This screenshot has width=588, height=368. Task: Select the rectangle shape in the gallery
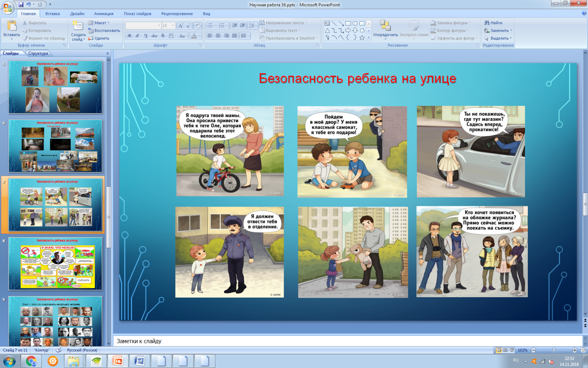click(x=348, y=23)
